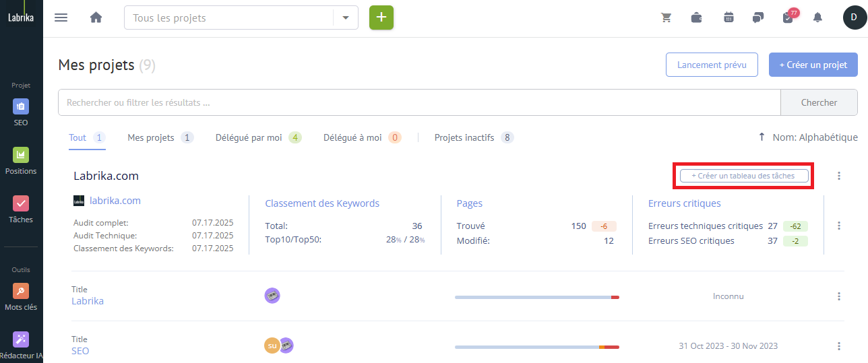The image size is (868, 363).
Task: Click the Labrika logo
Action: 21,18
